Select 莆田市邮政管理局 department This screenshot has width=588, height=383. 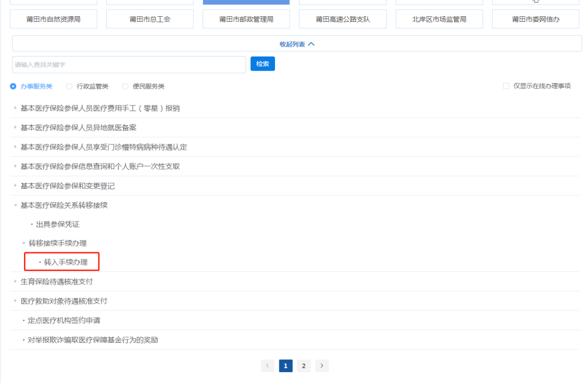(x=246, y=19)
